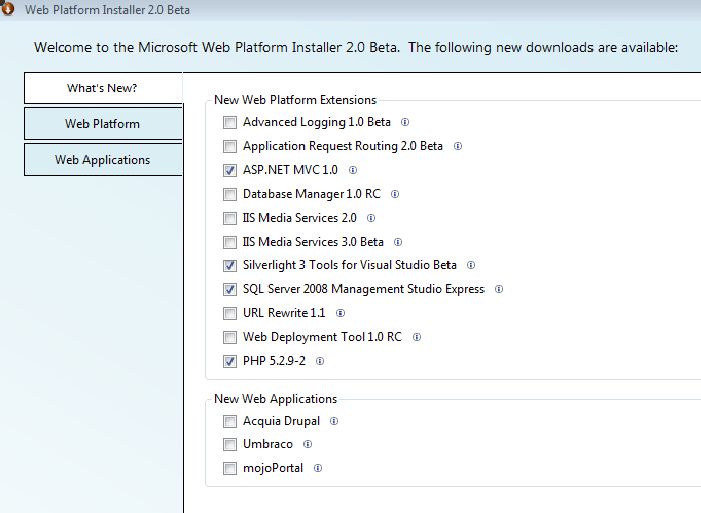This screenshot has height=513, width=701.
Task: Check Advanced Logging 1.0 Beta checkbox
Action: [x=230, y=122]
